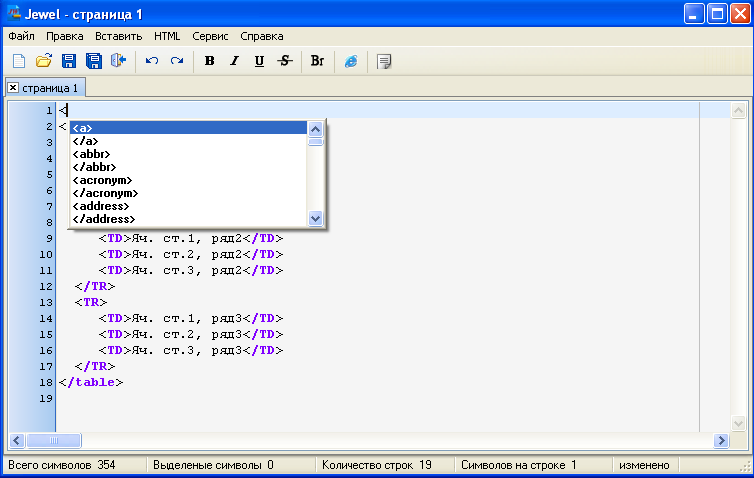Viewport: 754px width, 478px height.
Task: Click the redo arrow icon
Action: click(x=177, y=61)
